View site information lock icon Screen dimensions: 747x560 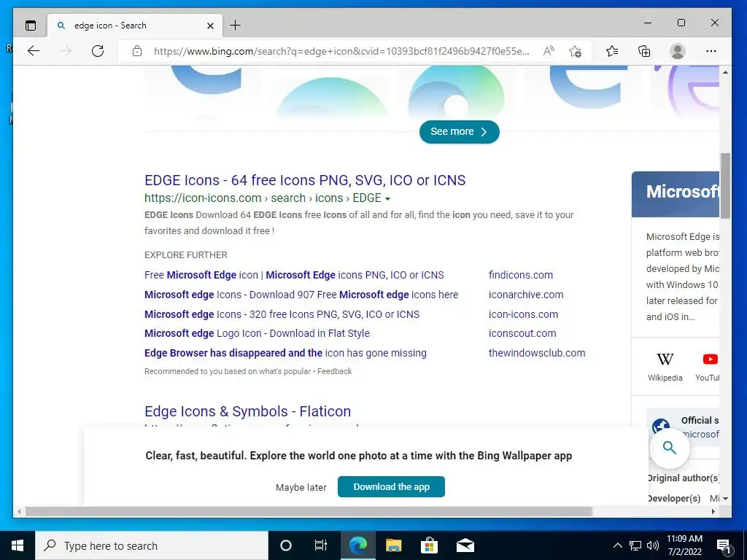[x=137, y=51]
